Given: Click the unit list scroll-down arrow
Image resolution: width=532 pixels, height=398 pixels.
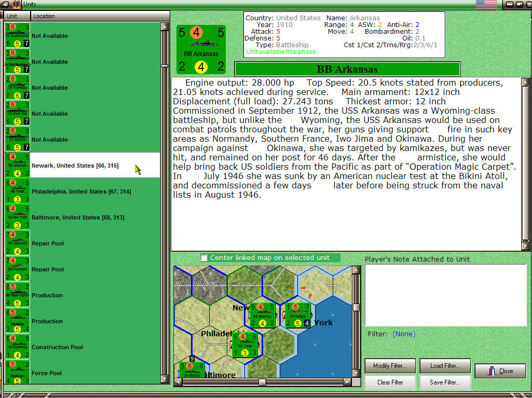Looking at the screenshot, I should point(165,379).
